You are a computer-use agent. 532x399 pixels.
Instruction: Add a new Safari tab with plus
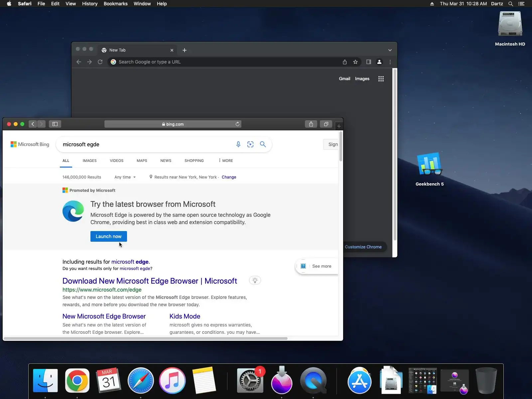[x=339, y=126]
